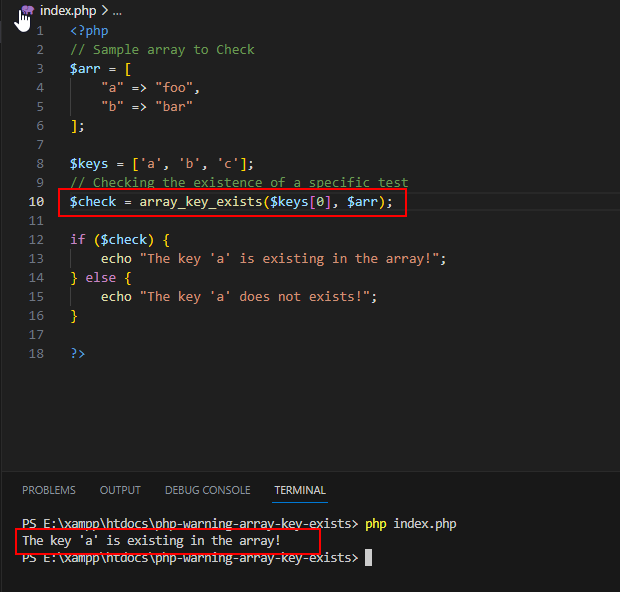Image resolution: width=620 pixels, height=592 pixels.
Task: Open the DEBUG CONSOLE tab
Action: pos(208,490)
